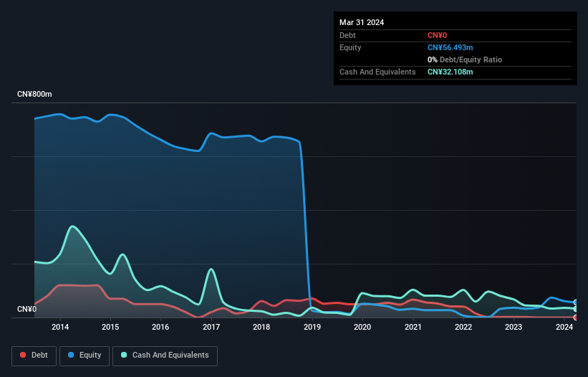Toggle Cash And Equivalents legend button

pos(165,355)
